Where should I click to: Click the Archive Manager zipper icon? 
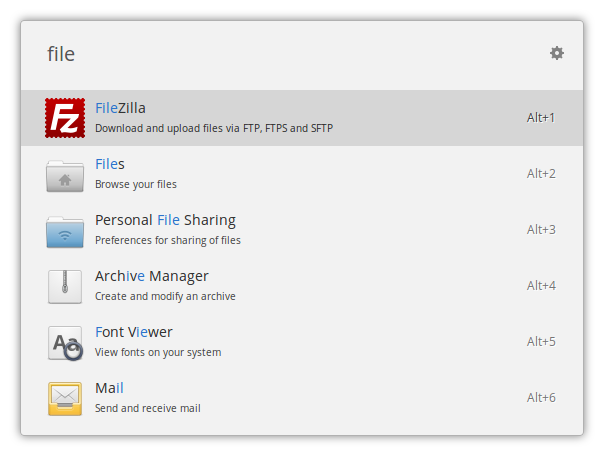[x=65, y=286]
